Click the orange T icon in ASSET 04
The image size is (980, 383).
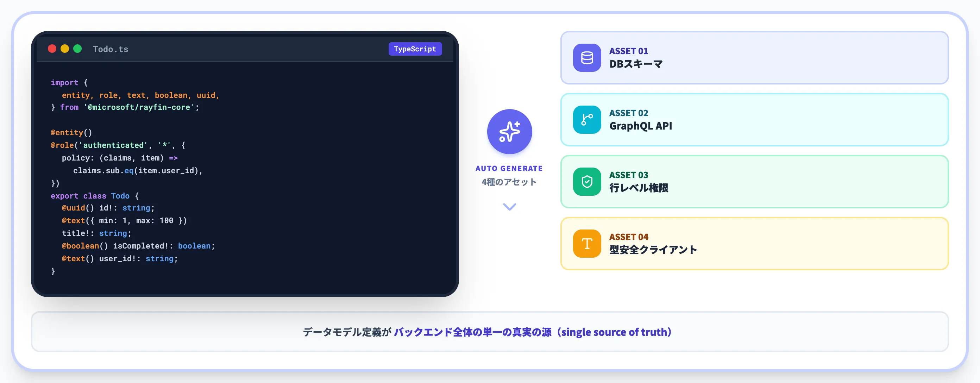pyautogui.click(x=587, y=244)
